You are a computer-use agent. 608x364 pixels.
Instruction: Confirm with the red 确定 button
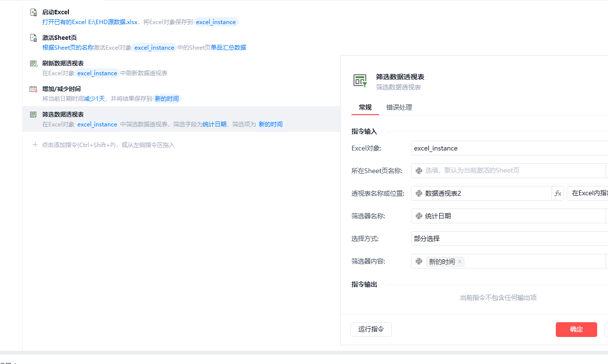coord(576,330)
